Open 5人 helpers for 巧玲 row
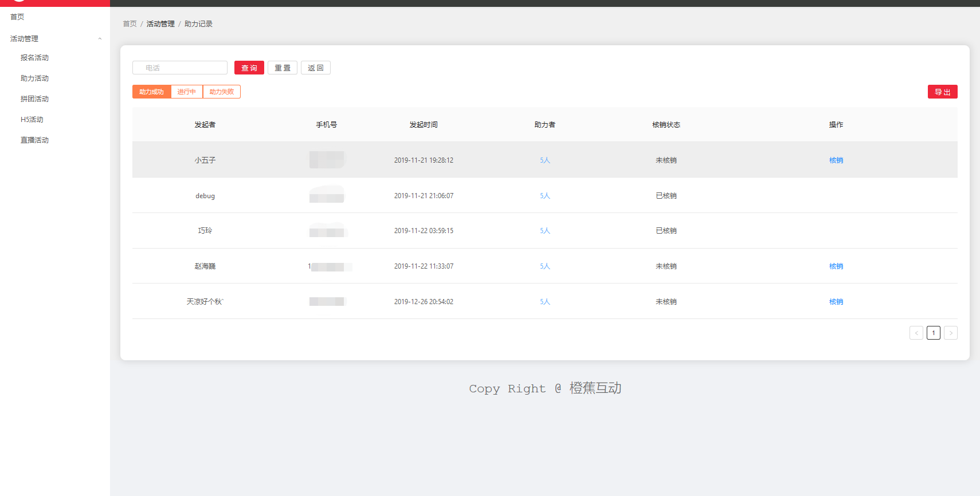 click(x=545, y=231)
